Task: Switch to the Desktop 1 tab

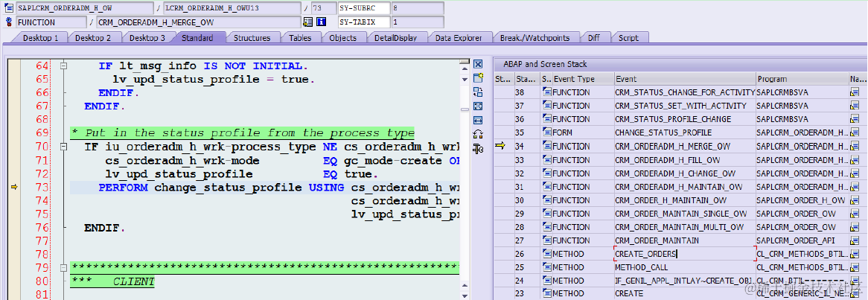Action: [40, 38]
